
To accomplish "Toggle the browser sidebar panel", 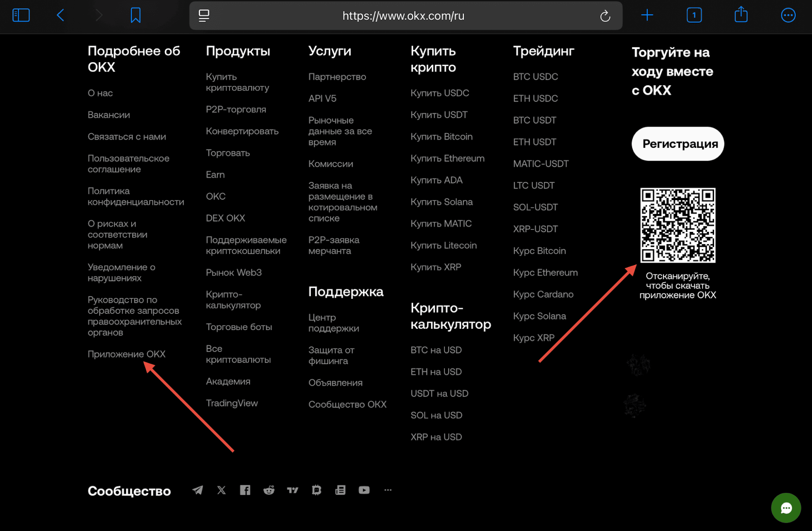I will [21, 15].
